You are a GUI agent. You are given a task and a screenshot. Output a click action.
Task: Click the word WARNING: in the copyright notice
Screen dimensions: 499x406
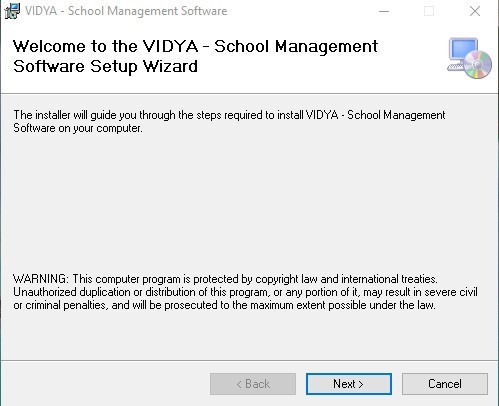click(x=41, y=279)
